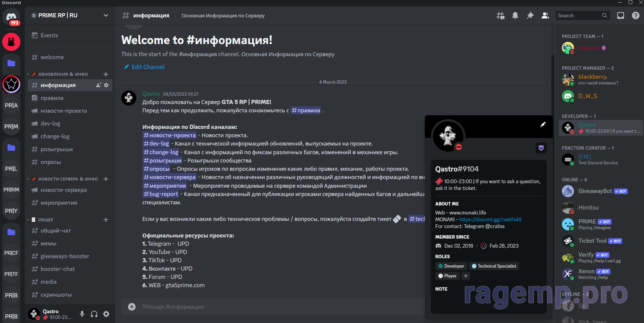This screenshot has width=644, height=323.
Task: Open the discord.gg/tve6fs4X invite link
Action: pyautogui.click(x=490, y=219)
